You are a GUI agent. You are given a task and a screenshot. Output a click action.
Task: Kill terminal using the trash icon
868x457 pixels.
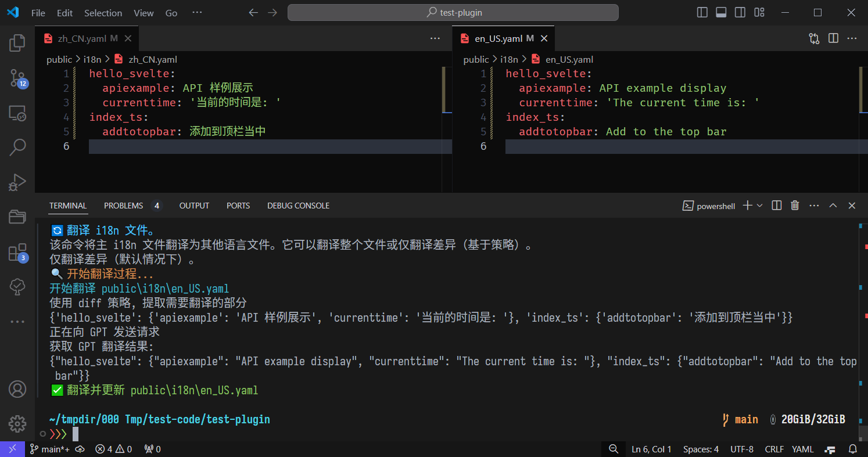795,206
